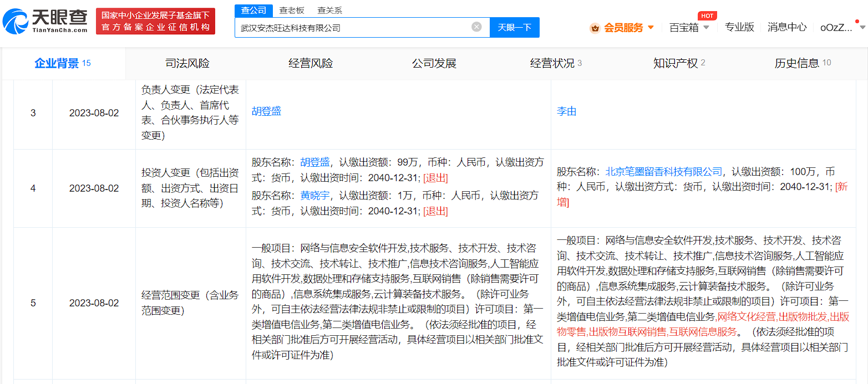
Task: Switch to the 查关系 search tab
Action: [329, 10]
